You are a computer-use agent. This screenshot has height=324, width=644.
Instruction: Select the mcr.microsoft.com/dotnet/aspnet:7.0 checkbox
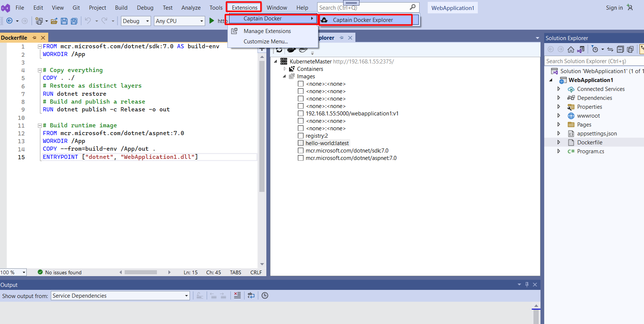301,158
